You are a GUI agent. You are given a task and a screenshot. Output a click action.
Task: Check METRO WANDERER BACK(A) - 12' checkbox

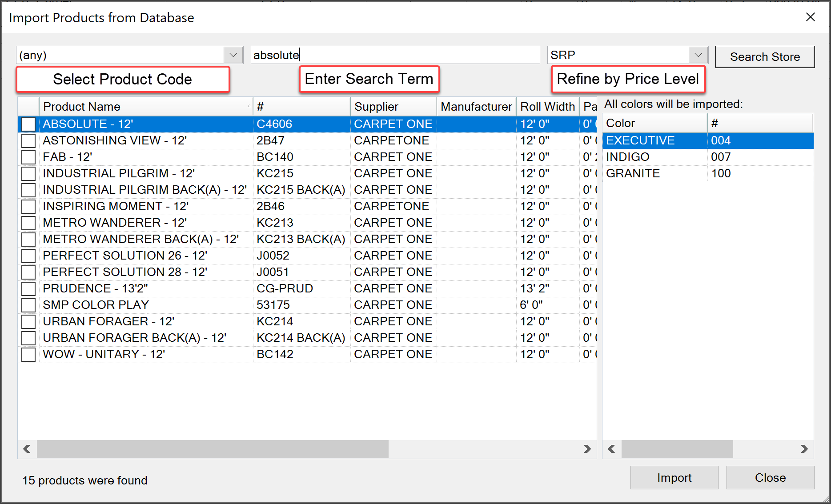click(28, 239)
